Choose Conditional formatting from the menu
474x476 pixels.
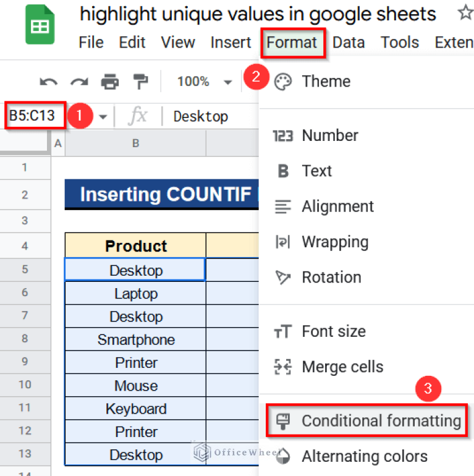[x=381, y=421]
